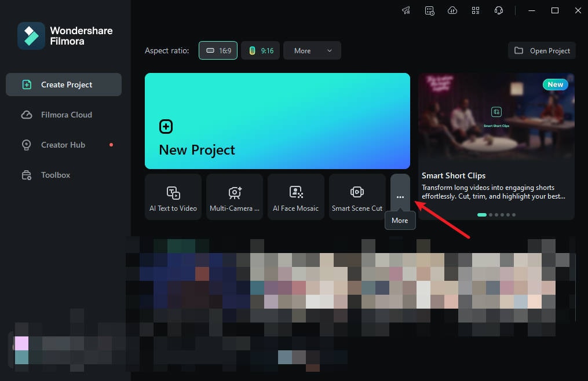Open the apps grid icon
This screenshot has height=381, width=588.
pyautogui.click(x=476, y=10)
